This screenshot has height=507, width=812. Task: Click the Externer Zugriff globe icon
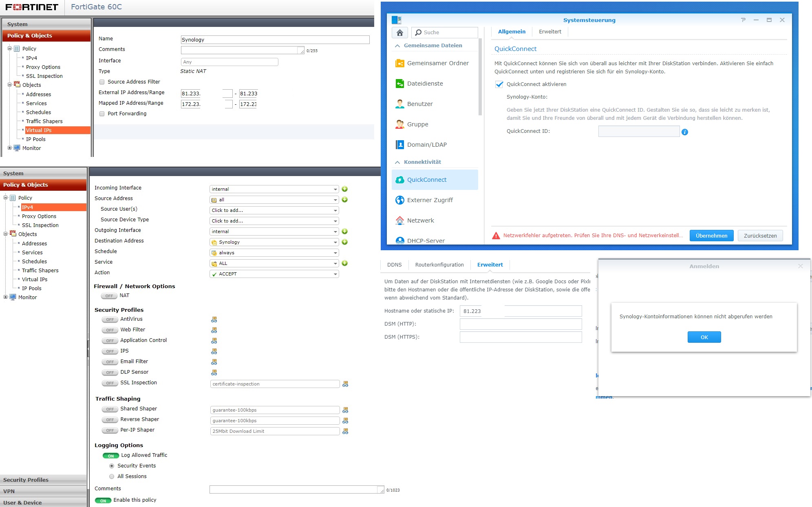399,200
